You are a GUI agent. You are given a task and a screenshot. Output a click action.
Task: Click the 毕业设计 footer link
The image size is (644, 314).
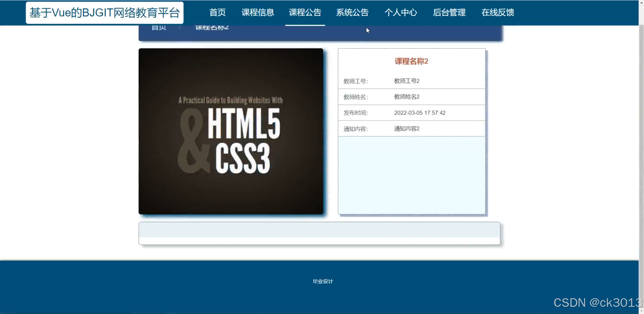[x=322, y=281]
